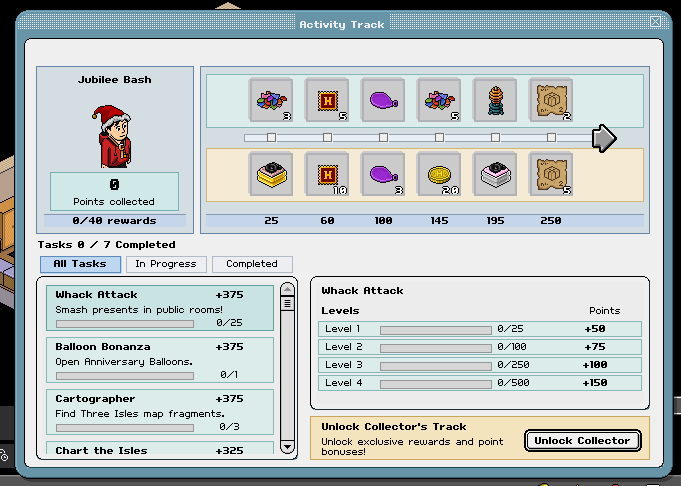The width and height of the screenshot is (681, 486).
Task: Click the 145-point milestone marker on track
Action: (440, 138)
